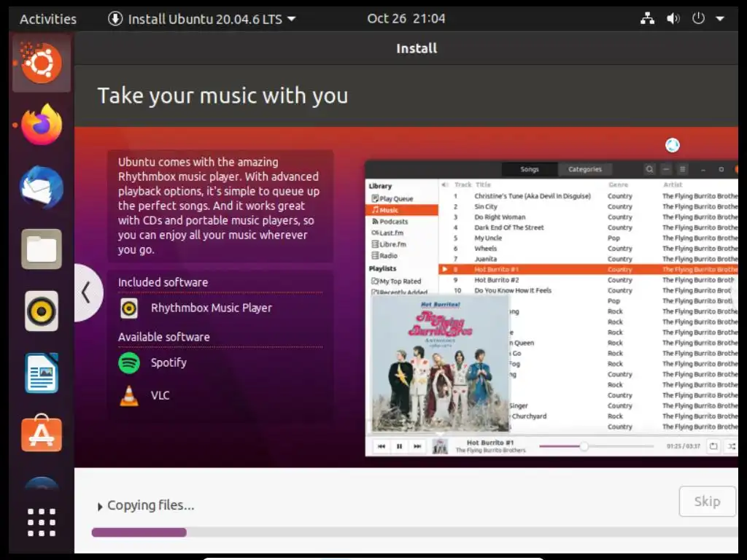Expand the Copying files details triangle

point(99,507)
